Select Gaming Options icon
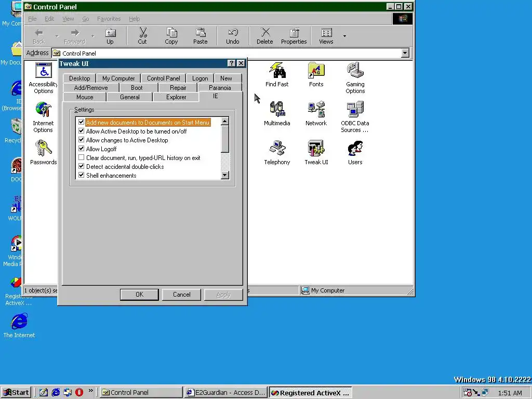Image resolution: width=532 pixels, height=399 pixels. pos(355,78)
